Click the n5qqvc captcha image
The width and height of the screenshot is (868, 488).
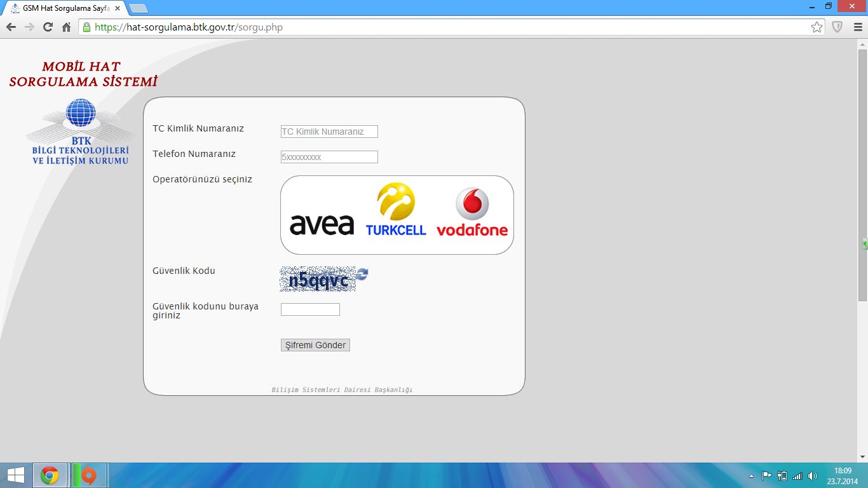point(318,280)
